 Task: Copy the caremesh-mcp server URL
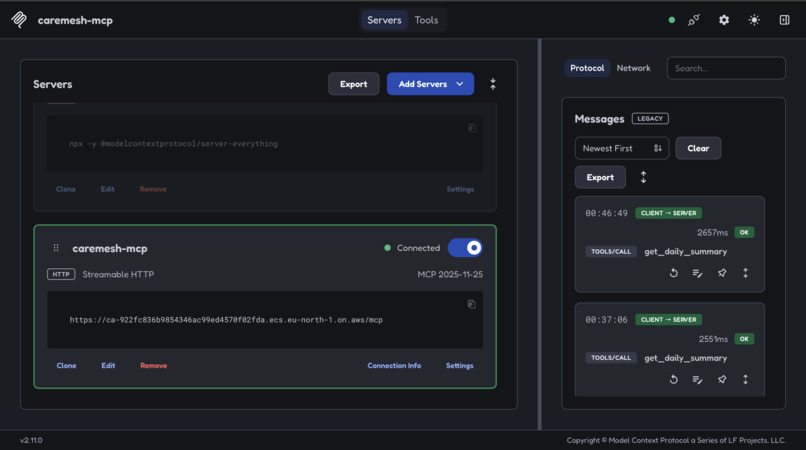coord(471,304)
